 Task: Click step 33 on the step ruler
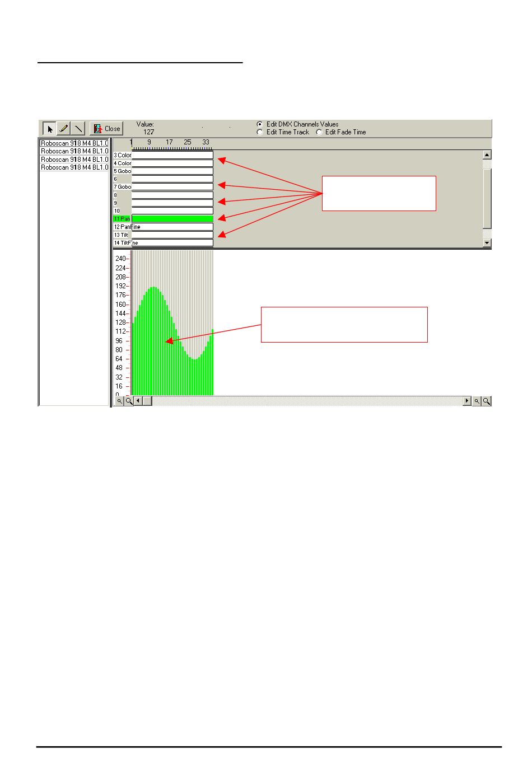206,142
